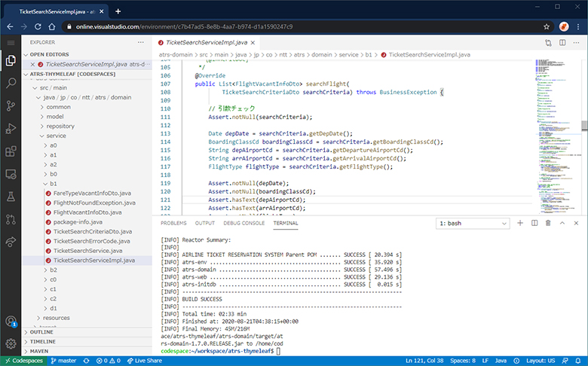
Task: Switch to the PROBLEMS tab
Action: click(173, 223)
